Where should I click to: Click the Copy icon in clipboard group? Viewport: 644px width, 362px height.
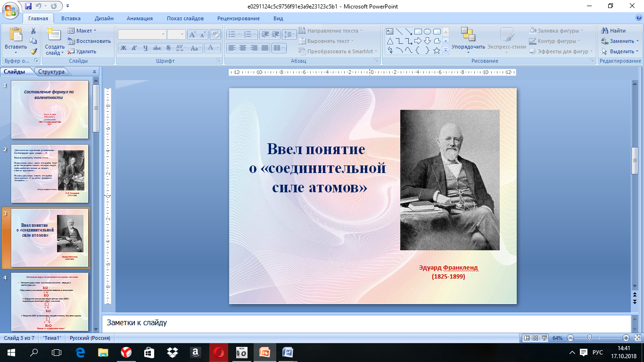pyautogui.click(x=33, y=41)
